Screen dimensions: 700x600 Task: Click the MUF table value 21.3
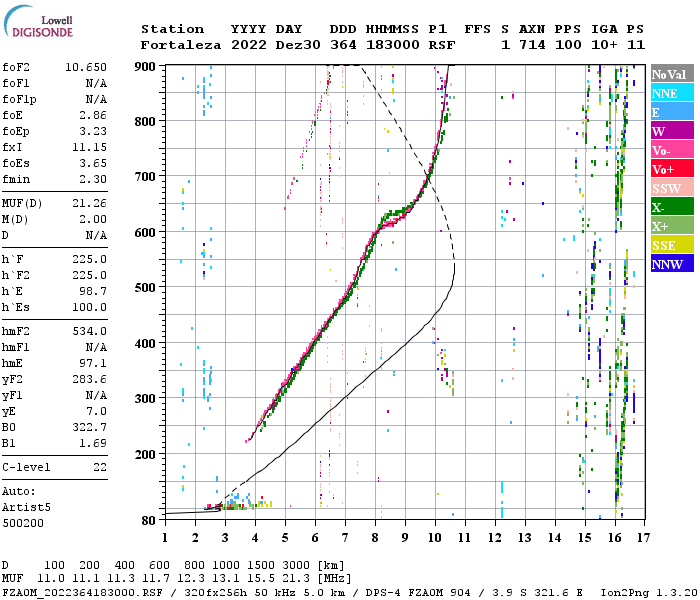296,579
